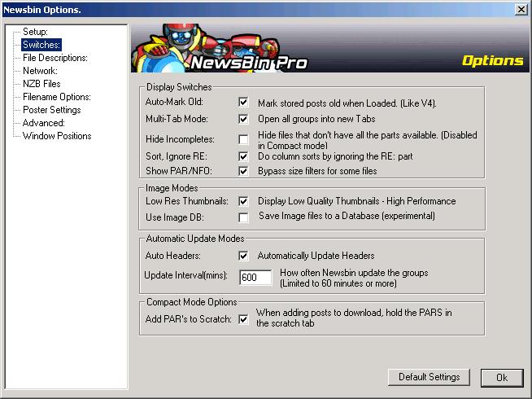532x399 pixels.
Task: Select Network in the sidebar tree
Action: point(40,71)
